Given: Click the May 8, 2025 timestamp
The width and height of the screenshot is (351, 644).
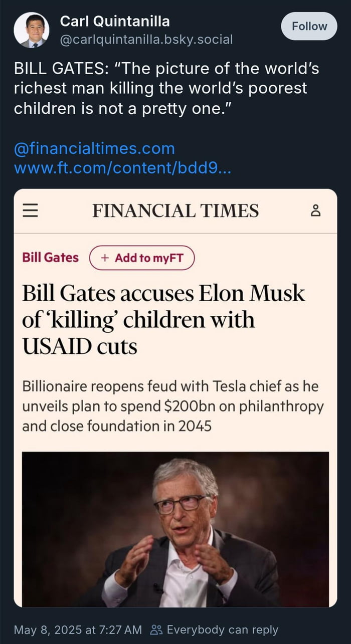Looking at the screenshot, I should tap(78, 630).
